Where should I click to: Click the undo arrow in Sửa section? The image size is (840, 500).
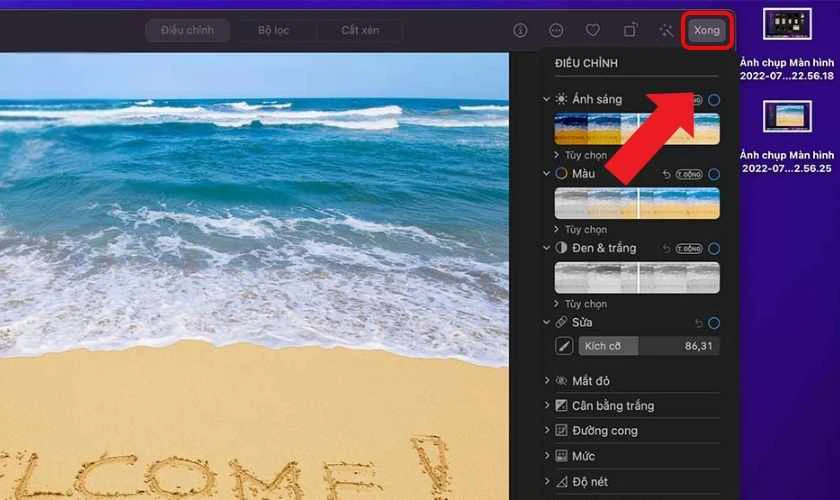pos(698,323)
